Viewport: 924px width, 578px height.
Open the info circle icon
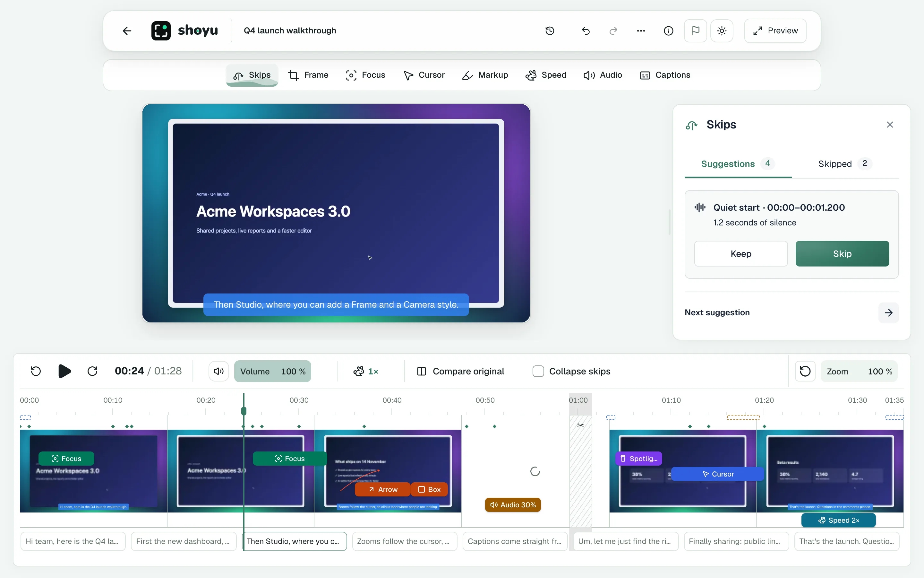(x=668, y=31)
